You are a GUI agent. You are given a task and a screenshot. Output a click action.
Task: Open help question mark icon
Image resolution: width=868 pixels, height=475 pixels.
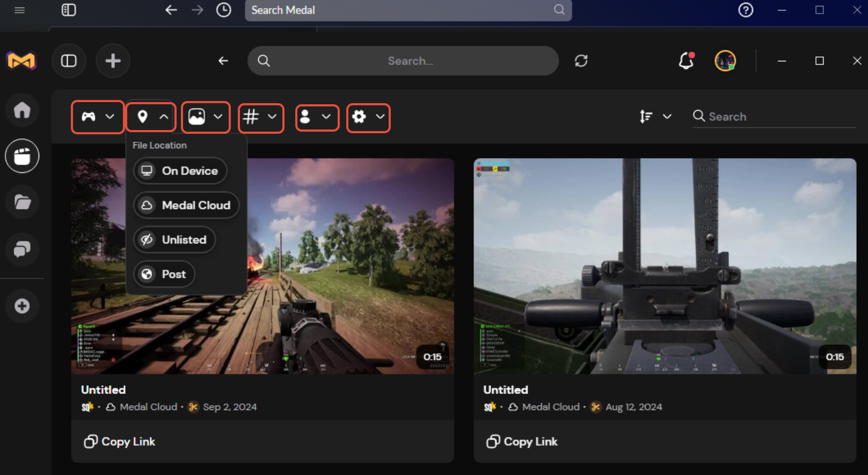pos(746,10)
